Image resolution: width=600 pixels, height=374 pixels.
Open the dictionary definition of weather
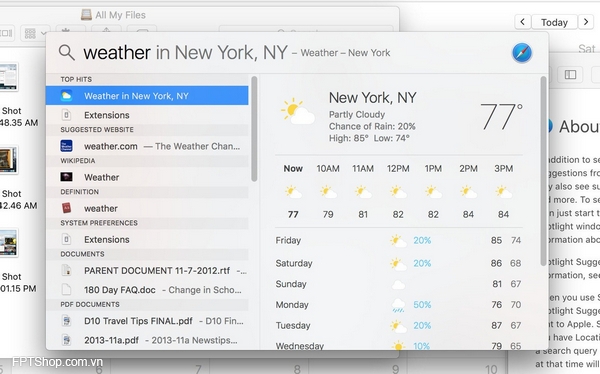pos(147,208)
